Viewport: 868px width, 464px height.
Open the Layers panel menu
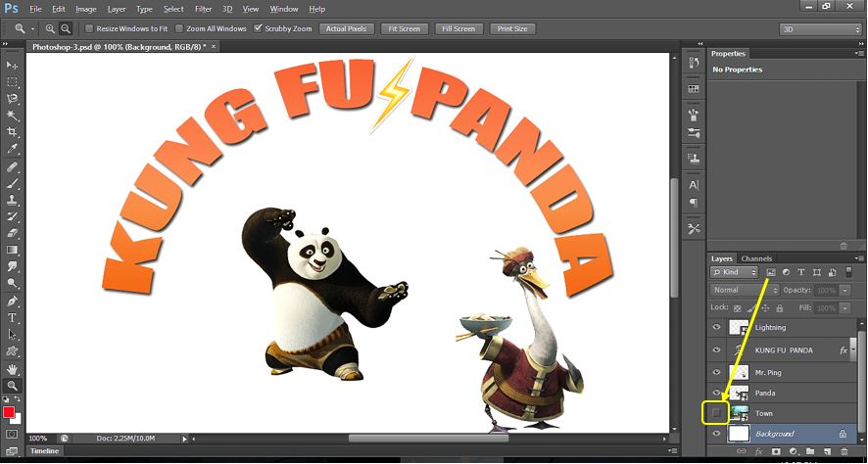(858, 258)
